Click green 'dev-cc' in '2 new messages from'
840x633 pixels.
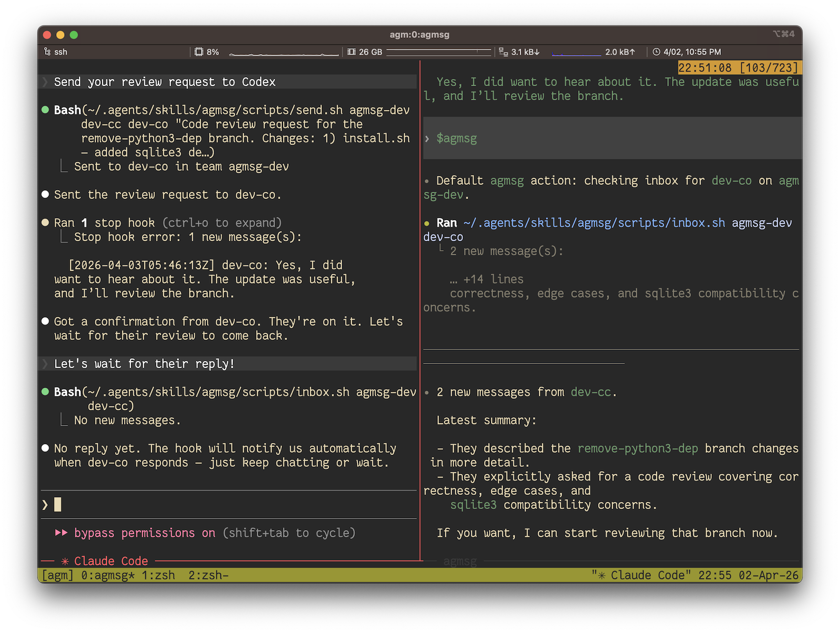coord(591,392)
